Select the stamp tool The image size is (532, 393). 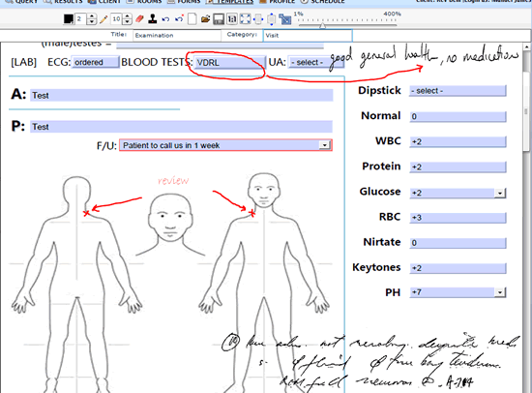click(153, 19)
